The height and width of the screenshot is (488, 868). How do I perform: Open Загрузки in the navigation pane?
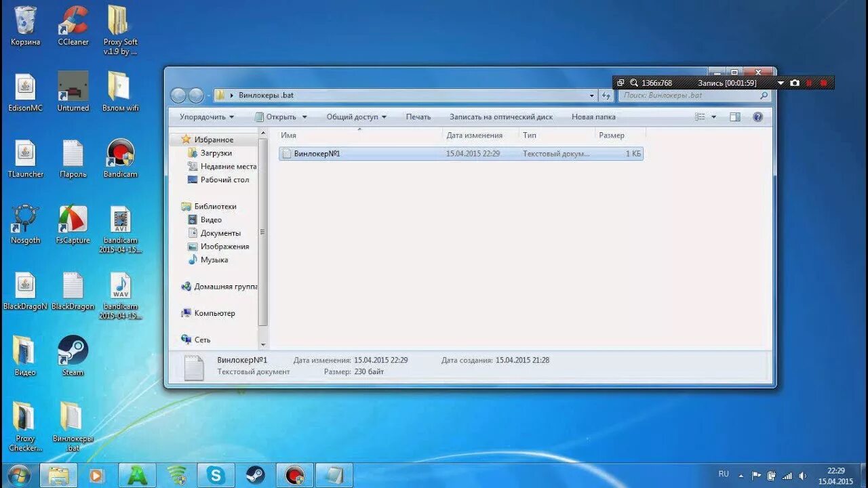[216, 153]
